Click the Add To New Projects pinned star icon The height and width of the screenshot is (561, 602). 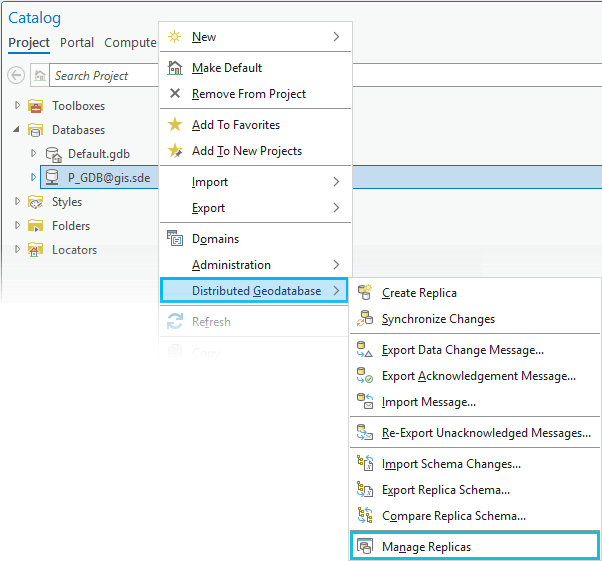pyautogui.click(x=175, y=151)
